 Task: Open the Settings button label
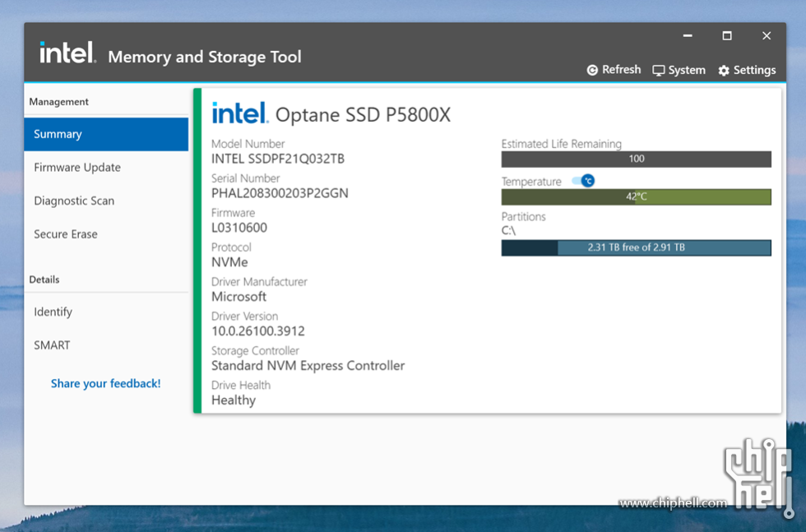755,70
